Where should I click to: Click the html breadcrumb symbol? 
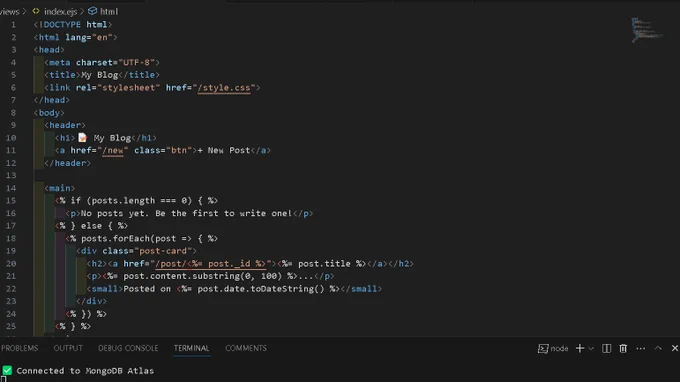pos(108,12)
